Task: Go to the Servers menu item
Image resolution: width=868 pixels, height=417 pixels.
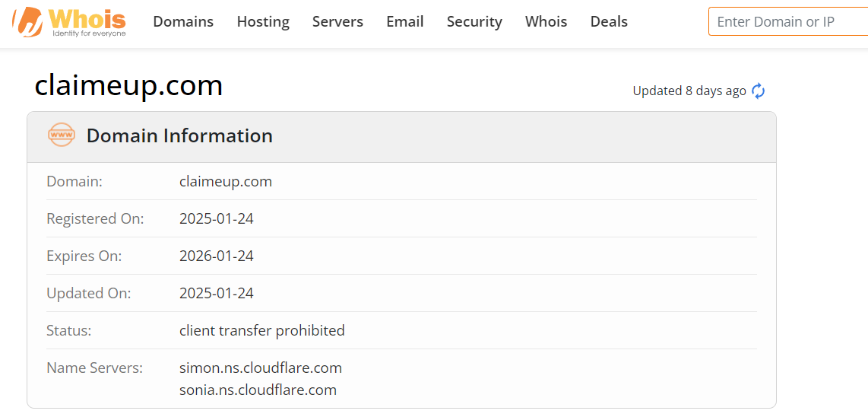Action: pyautogui.click(x=337, y=22)
